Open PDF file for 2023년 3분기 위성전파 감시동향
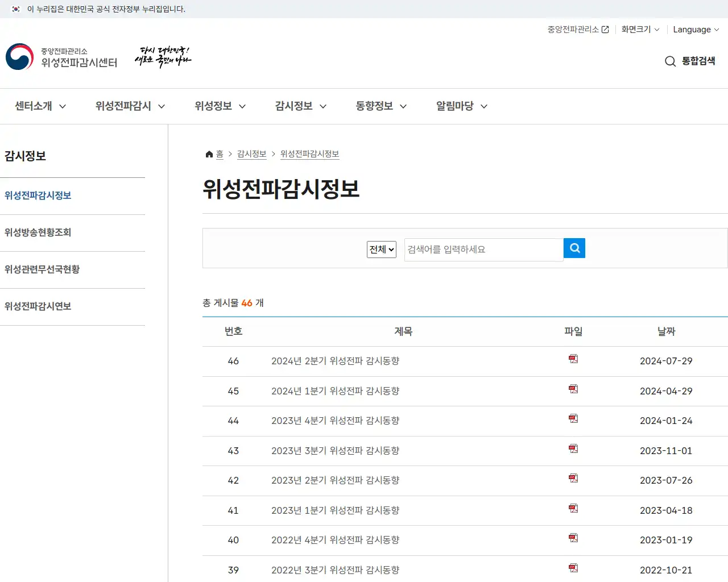Screen dimensions: 728x582 point(573,448)
